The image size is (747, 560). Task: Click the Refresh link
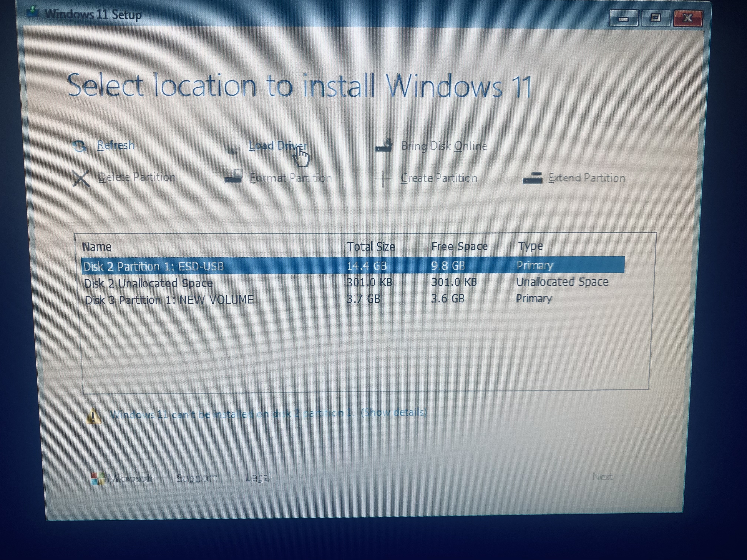tap(115, 146)
